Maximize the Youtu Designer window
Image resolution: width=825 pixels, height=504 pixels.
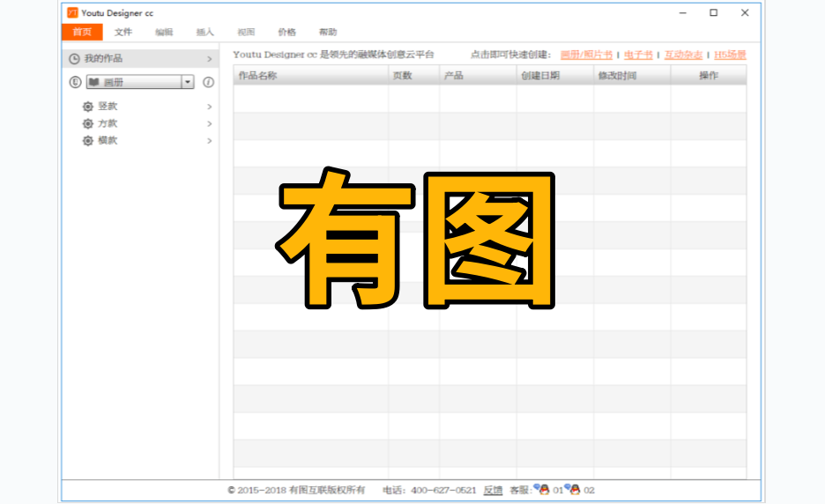(713, 12)
